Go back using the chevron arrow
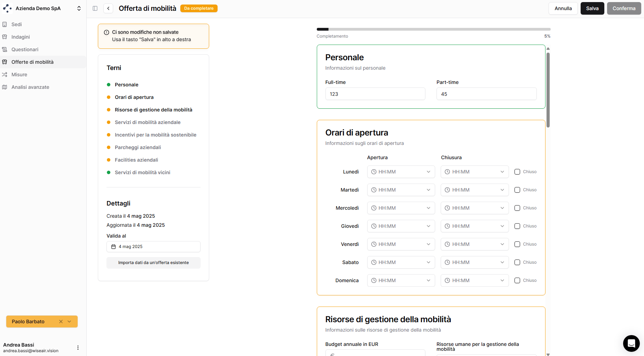The image size is (644, 356). tap(108, 8)
